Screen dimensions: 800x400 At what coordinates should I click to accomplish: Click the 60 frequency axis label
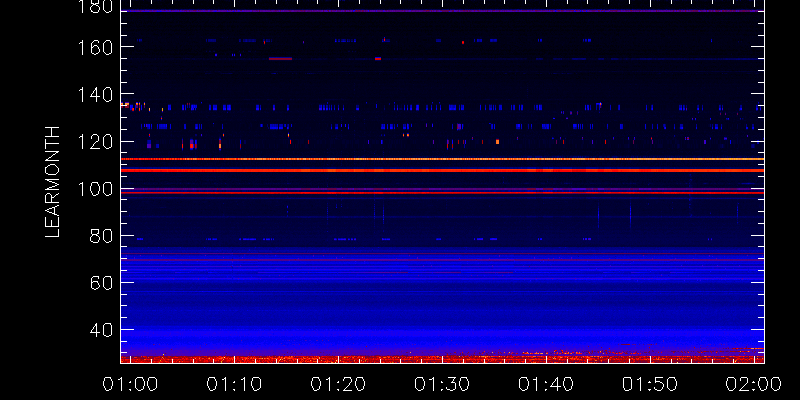pos(100,283)
